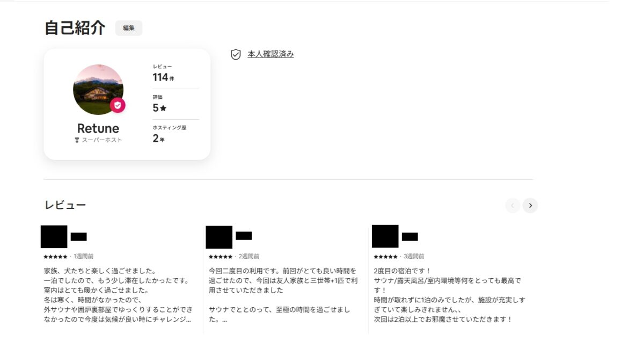Open the 本人確認済み link
This screenshot has width=644, height=348.
(x=270, y=54)
